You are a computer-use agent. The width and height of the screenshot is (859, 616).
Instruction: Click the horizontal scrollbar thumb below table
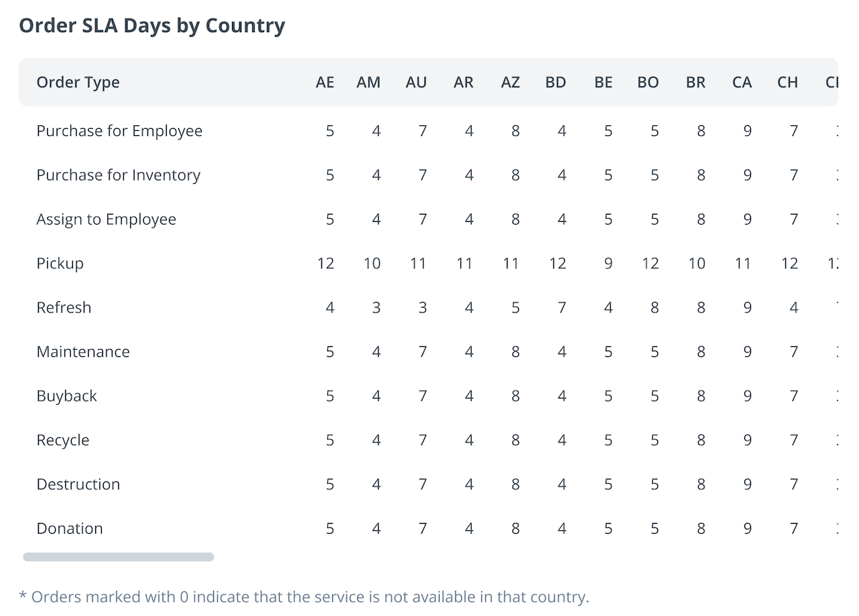coord(118,557)
